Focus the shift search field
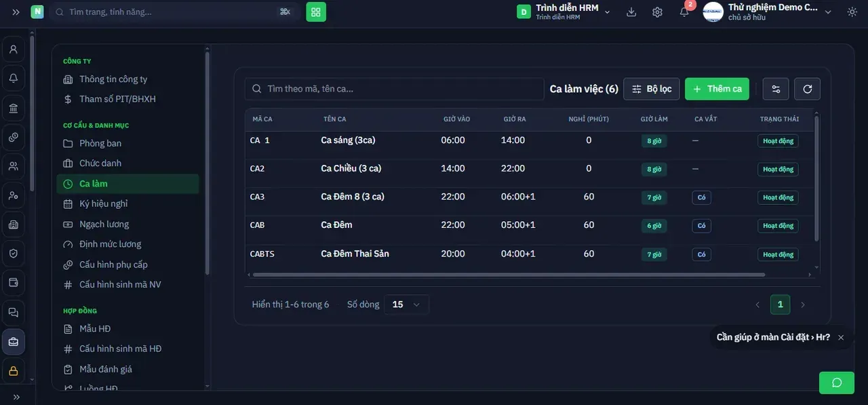The image size is (868, 405). pos(395,89)
